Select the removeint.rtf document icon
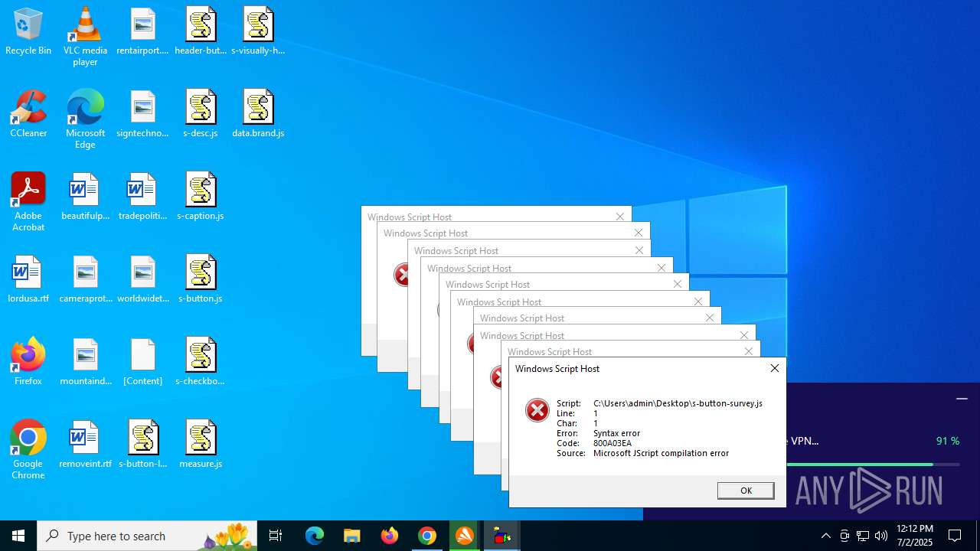This screenshot has height=551, width=980. 85,445
